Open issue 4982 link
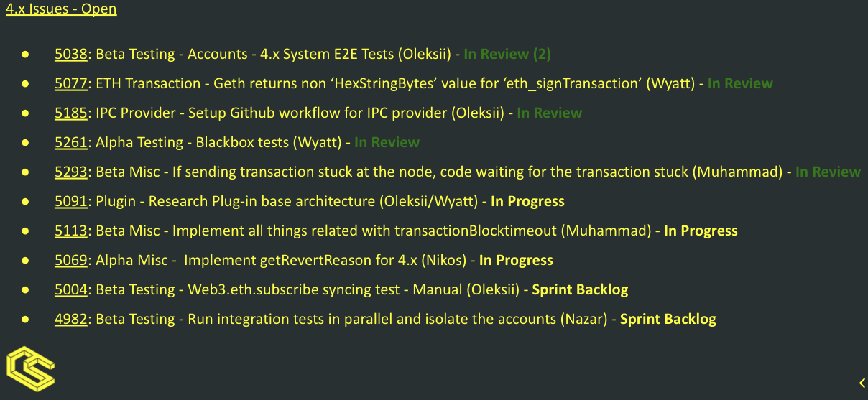The width and height of the screenshot is (868, 400). 71,319
